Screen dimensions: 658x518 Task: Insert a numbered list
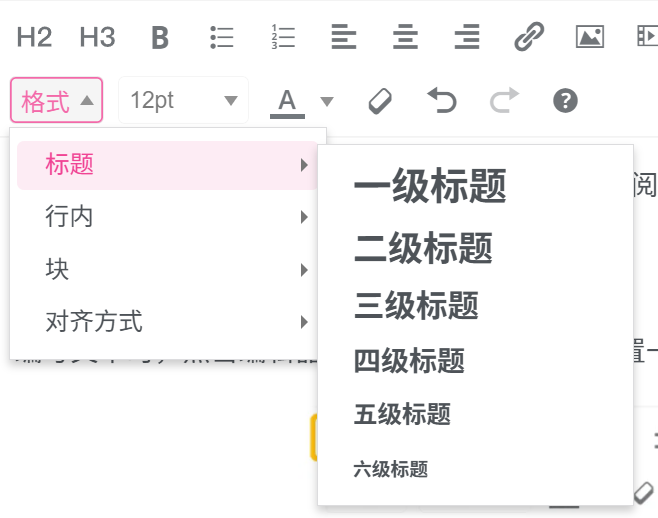coord(283,38)
